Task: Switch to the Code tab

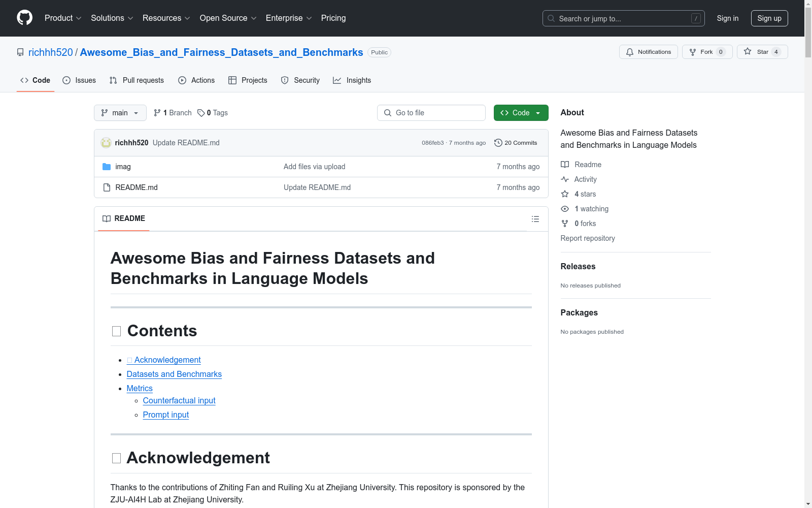Action: tap(36, 80)
